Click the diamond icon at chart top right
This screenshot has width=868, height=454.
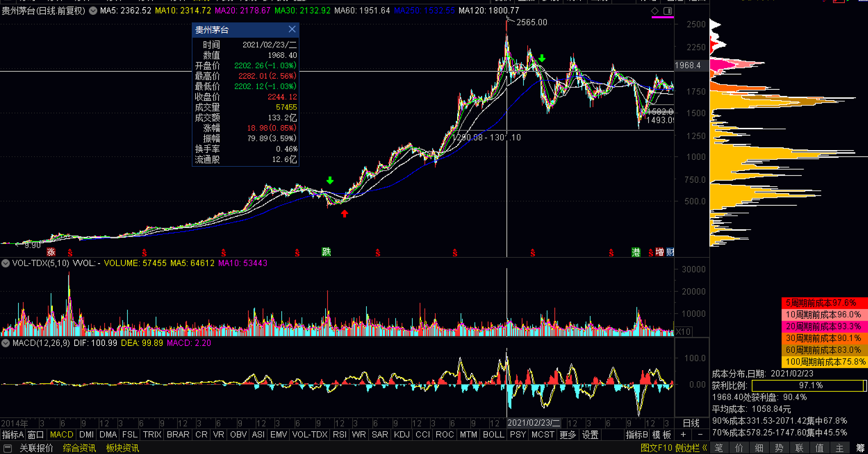654,10
